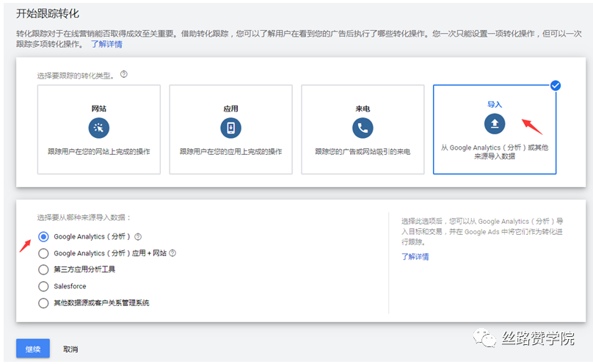Click 跟踪用户在您的网站上完成的操作 text

click(98, 152)
